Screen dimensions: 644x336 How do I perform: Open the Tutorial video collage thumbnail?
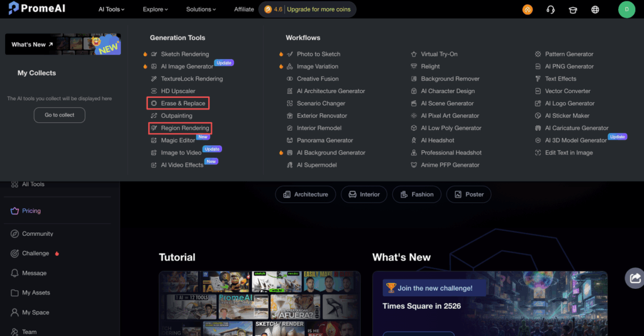260,303
